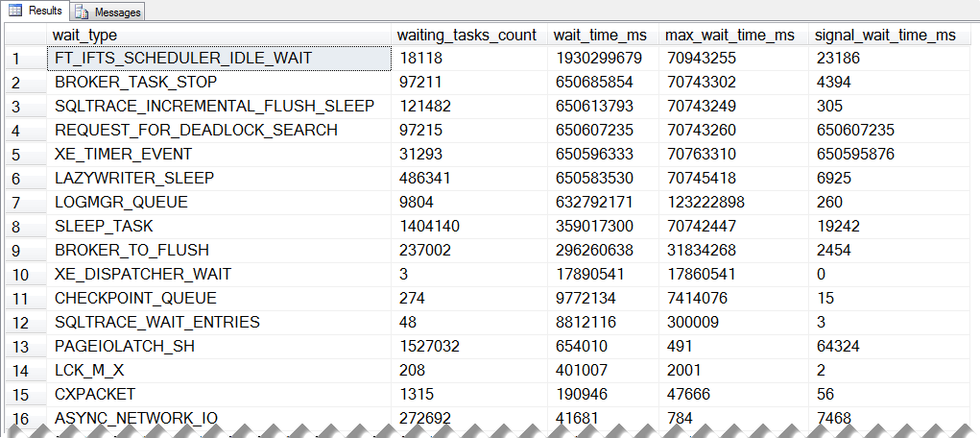The width and height of the screenshot is (980, 438).
Task: Click the SLEEP_TASK cell
Action: click(x=220, y=227)
